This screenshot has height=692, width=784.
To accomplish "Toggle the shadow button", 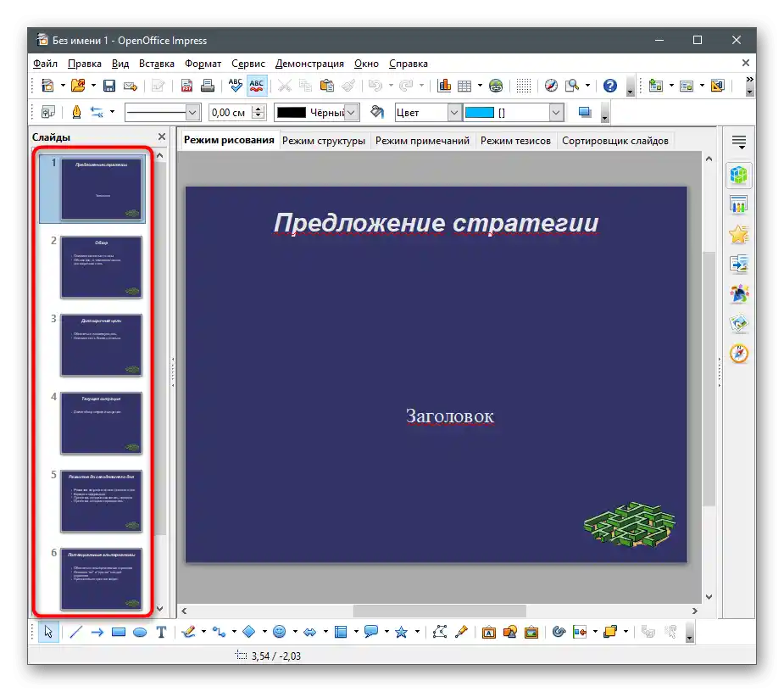I will (584, 112).
